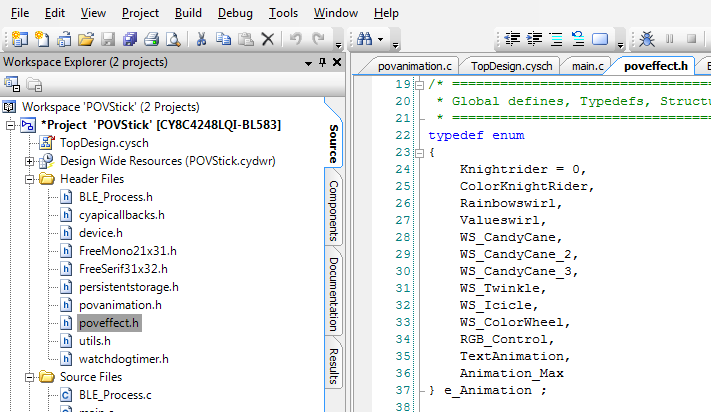Click the Decrease Indent icon
The image size is (711, 412).
512,39
